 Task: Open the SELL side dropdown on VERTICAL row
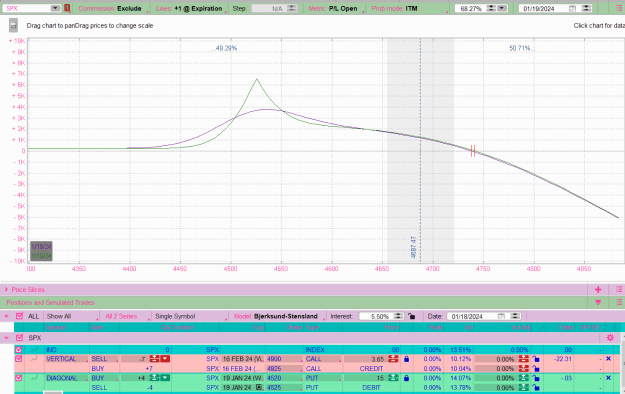104,359
